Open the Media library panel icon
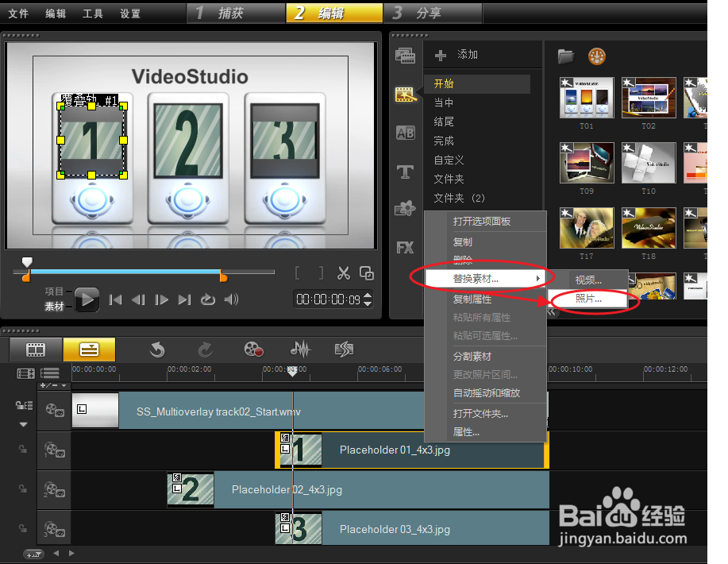The height and width of the screenshot is (564, 728). click(x=405, y=56)
